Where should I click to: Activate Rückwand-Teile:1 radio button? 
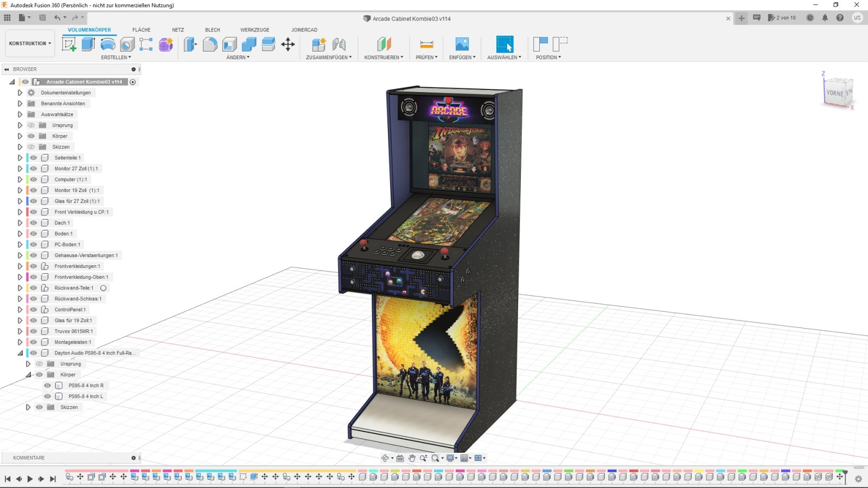(103, 288)
